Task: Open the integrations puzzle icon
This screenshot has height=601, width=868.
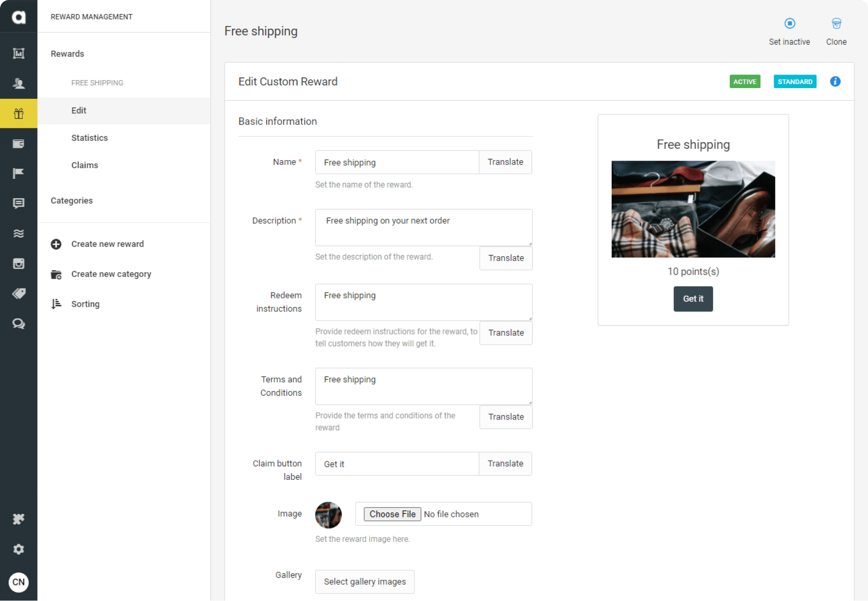Action: [x=18, y=519]
